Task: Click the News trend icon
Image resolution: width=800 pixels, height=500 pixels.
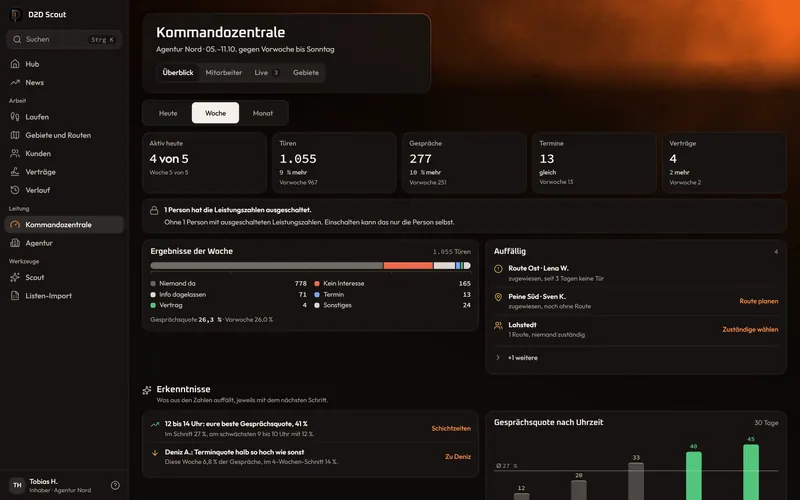Action: click(x=15, y=82)
